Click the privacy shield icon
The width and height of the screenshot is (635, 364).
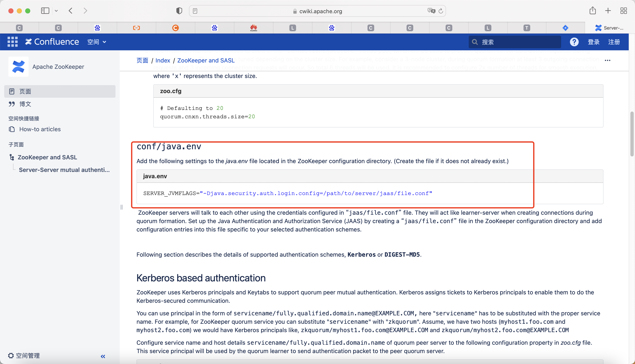[179, 11]
